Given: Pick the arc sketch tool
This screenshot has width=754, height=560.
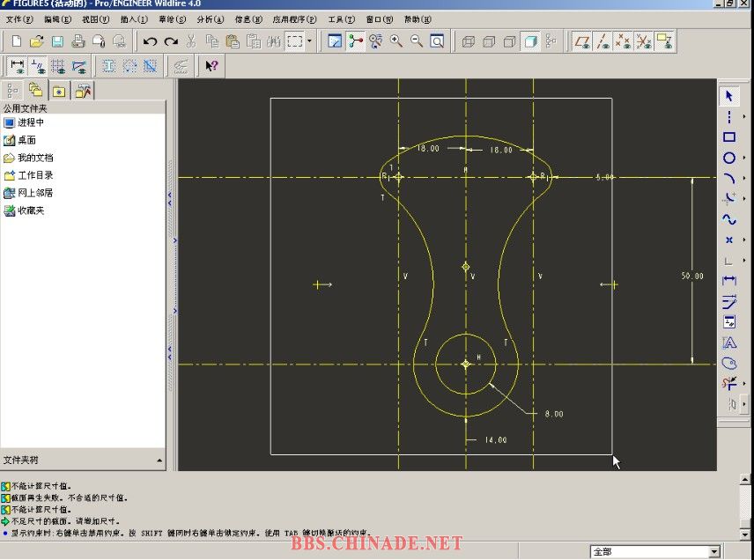Looking at the screenshot, I should (729, 179).
